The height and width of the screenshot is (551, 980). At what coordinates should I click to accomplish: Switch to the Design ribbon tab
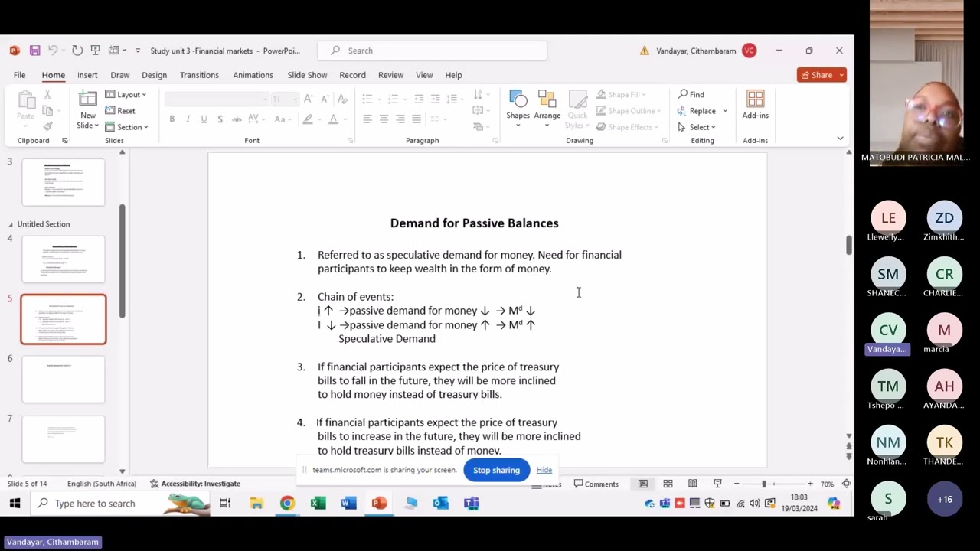click(x=154, y=75)
